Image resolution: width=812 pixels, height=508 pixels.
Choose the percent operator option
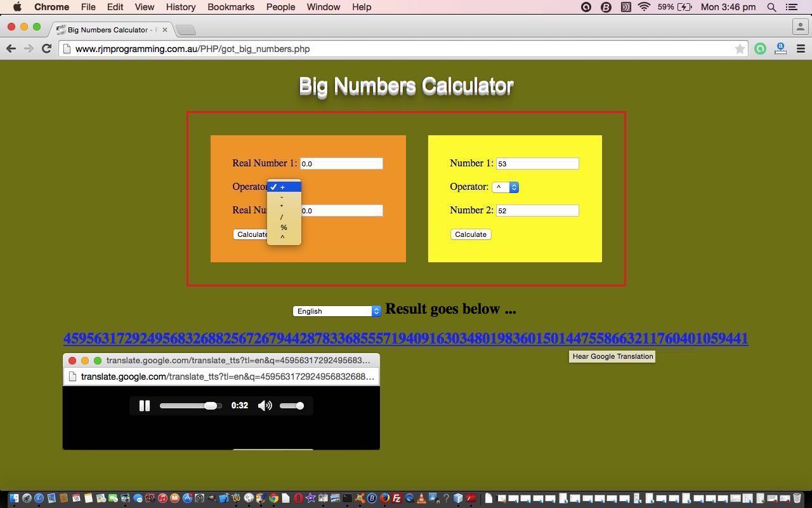[x=284, y=227]
